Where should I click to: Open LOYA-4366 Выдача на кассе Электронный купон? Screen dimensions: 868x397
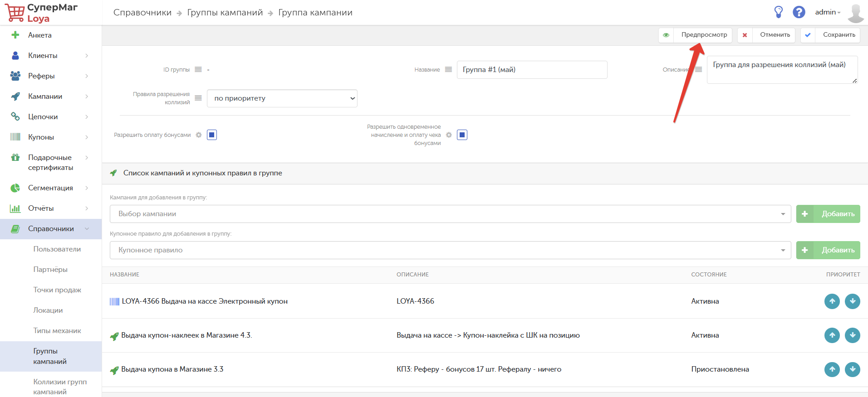point(205,301)
